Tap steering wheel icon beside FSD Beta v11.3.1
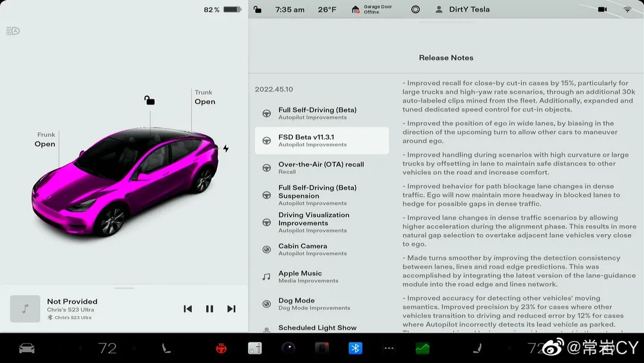This screenshot has width=644, height=363. tap(267, 141)
